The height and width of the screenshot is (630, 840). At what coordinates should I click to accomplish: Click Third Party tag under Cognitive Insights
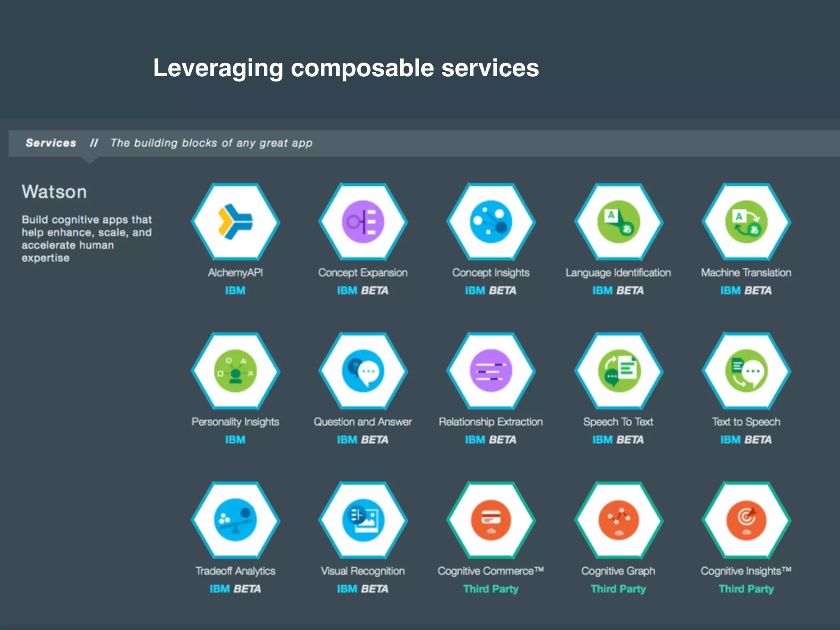(746, 589)
